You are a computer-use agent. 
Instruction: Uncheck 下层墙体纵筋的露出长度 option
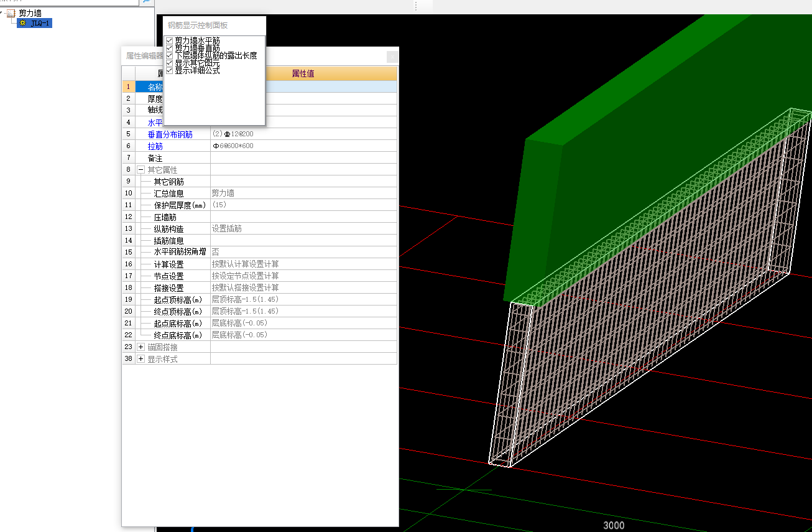[x=168, y=55]
